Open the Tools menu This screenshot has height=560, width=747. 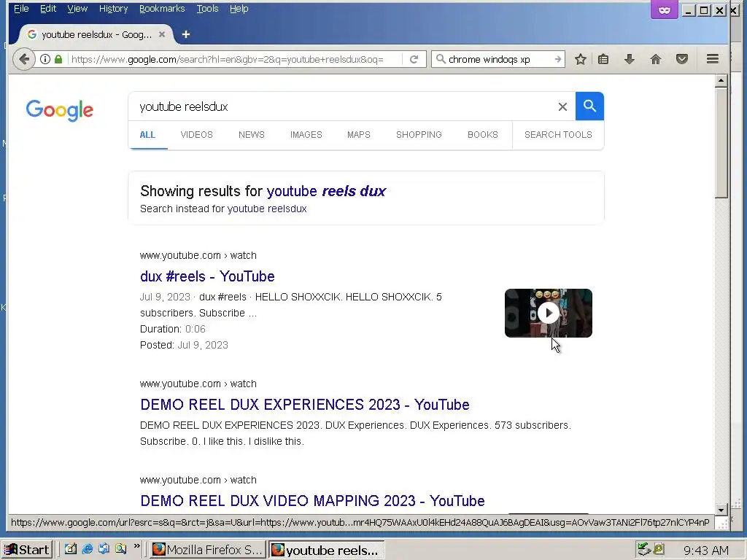click(207, 9)
